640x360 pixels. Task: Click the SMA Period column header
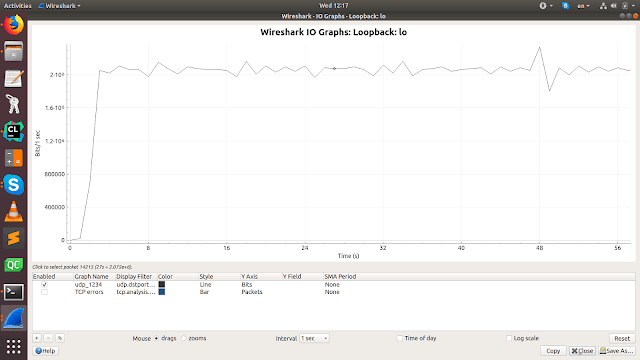340,276
